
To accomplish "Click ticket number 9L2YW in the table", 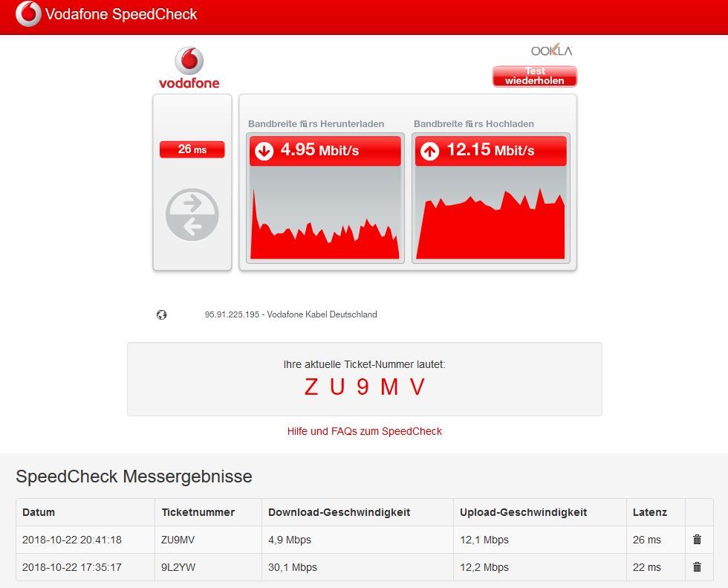I will pyautogui.click(x=178, y=567).
